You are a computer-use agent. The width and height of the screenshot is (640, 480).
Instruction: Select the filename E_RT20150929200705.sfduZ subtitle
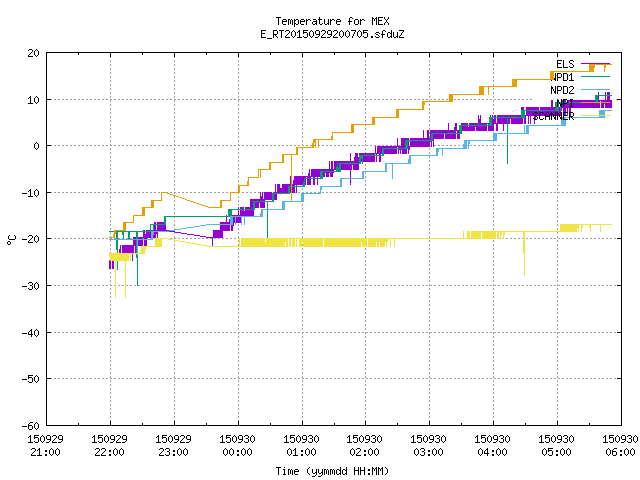(332, 34)
